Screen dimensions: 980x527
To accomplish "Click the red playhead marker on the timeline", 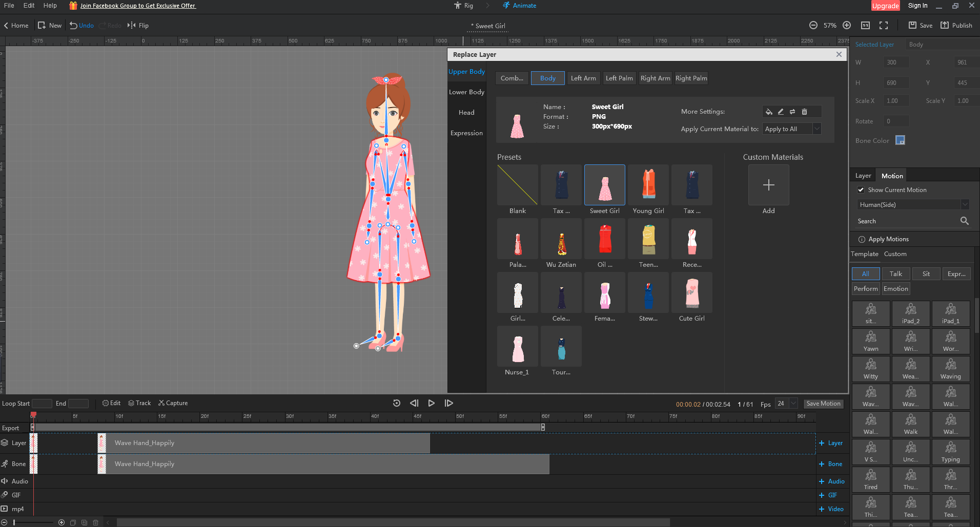I will click(33, 414).
